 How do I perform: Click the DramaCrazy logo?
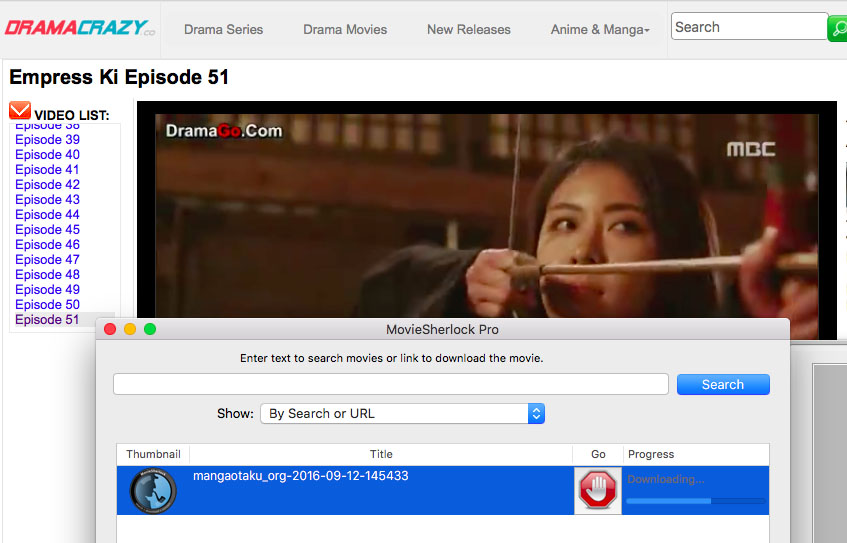click(80, 28)
